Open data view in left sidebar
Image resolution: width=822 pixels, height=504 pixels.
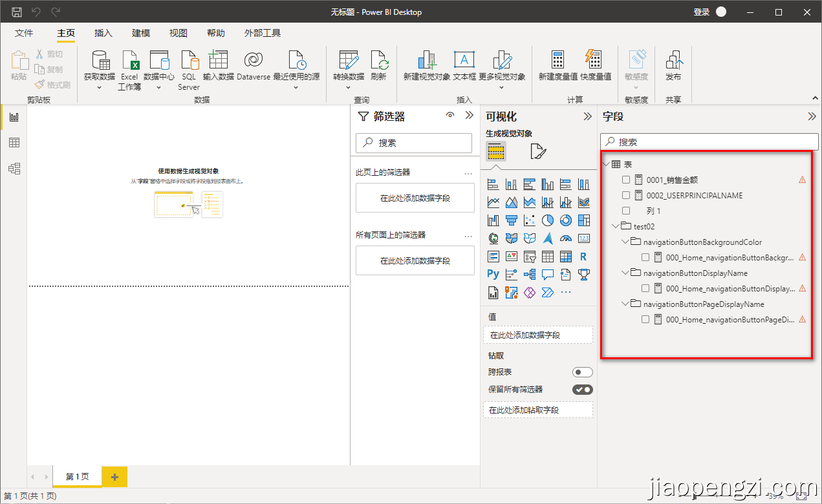[x=14, y=143]
